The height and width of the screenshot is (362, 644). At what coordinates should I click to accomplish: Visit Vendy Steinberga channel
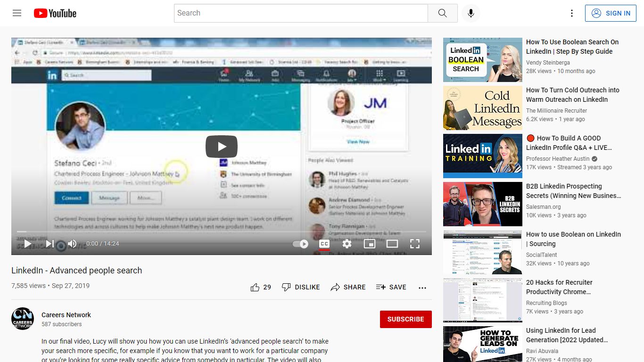[x=548, y=63]
